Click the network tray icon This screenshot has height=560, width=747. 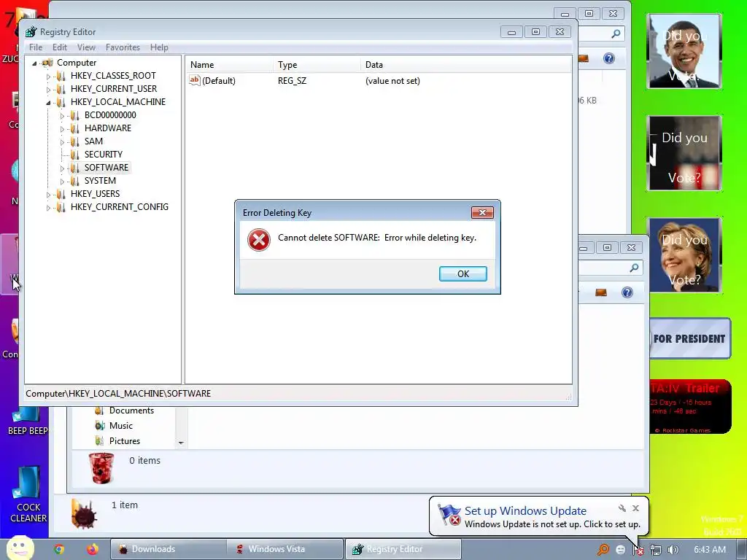[x=656, y=550]
